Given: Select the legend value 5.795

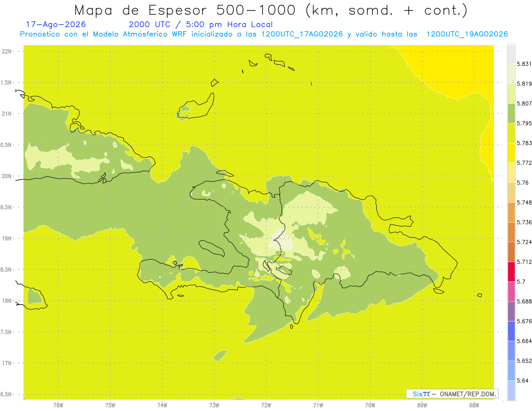Looking at the screenshot, I should point(524,123).
